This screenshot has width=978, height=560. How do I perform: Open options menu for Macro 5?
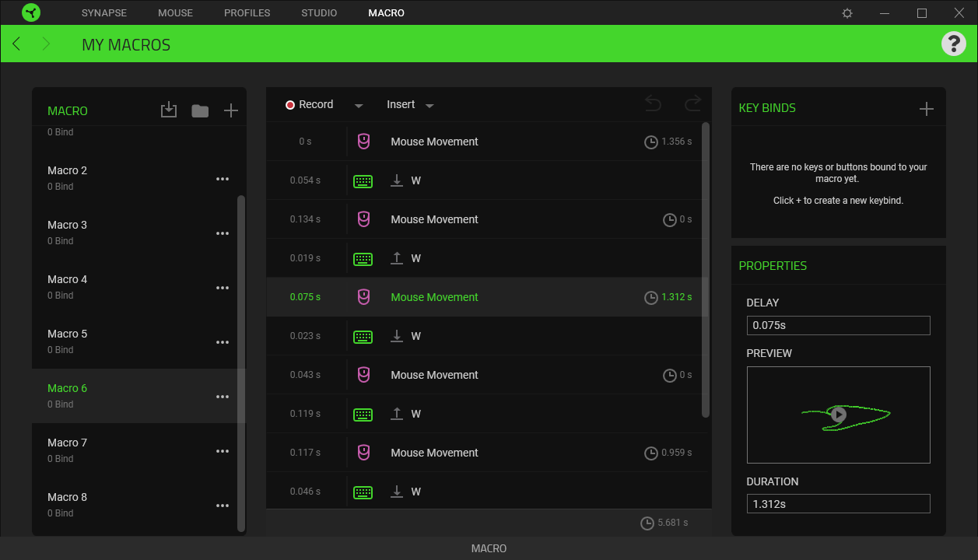(223, 342)
